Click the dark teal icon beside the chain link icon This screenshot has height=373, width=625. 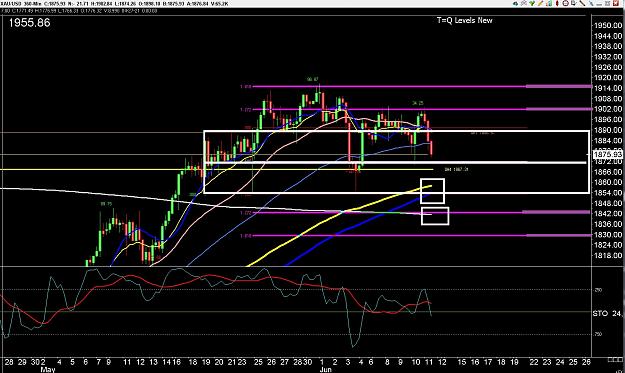tap(515, 3)
